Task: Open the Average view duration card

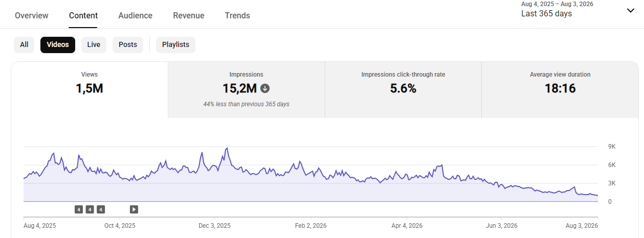Action: [560, 90]
